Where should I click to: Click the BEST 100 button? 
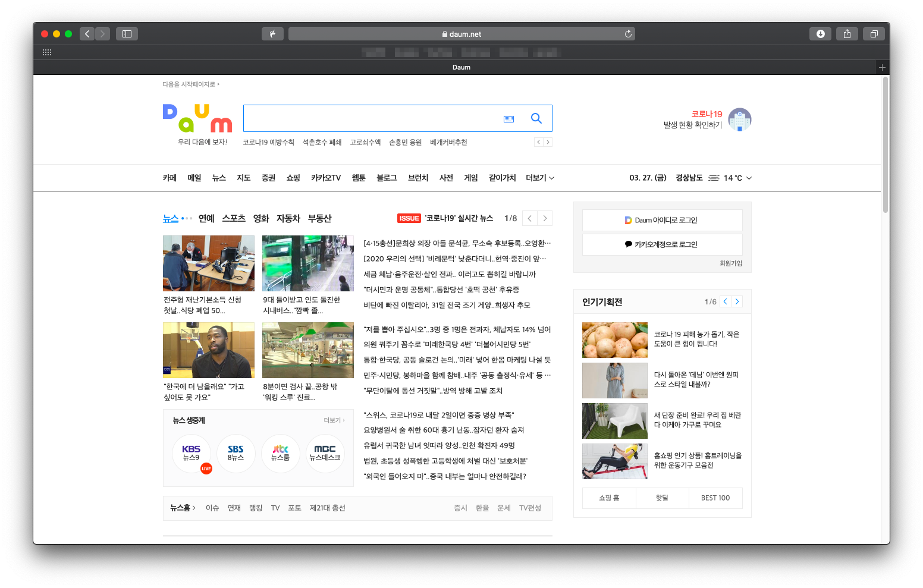point(715,498)
